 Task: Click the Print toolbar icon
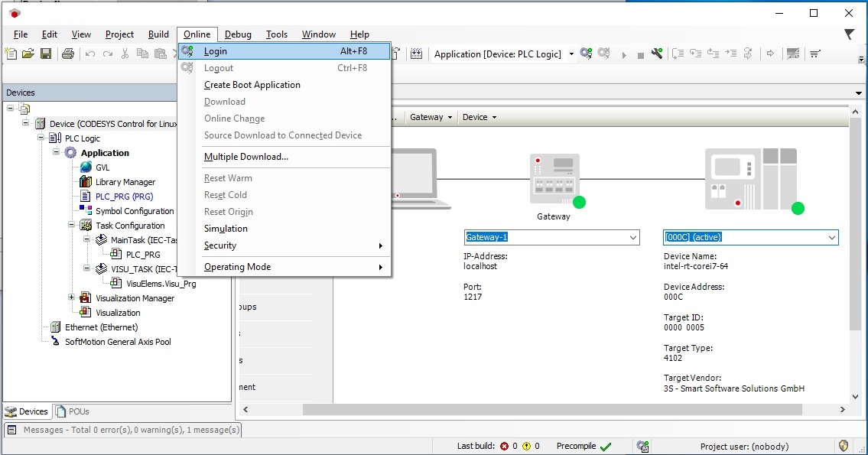pos(67,54)
